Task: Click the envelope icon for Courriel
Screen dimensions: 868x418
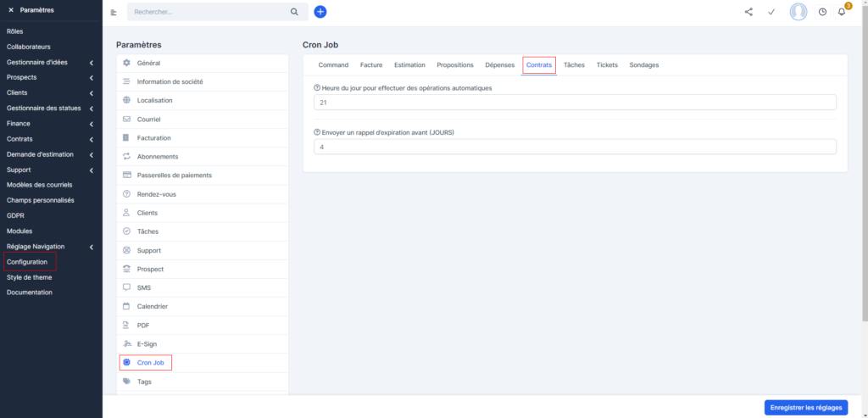Action: click(x=126, y=119)
